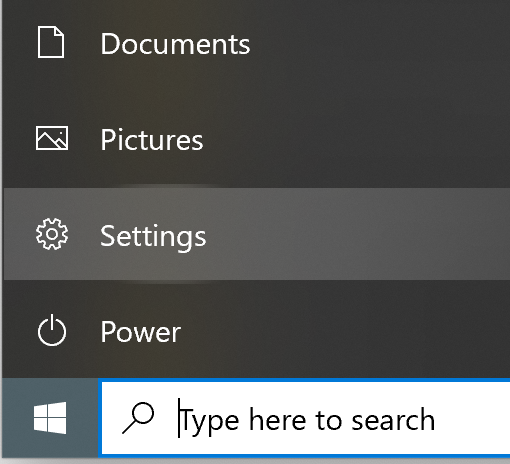Click between magnifier icon and text cursor
The width and height of the screenshot is (510, 464).
[x=167, y=418]
